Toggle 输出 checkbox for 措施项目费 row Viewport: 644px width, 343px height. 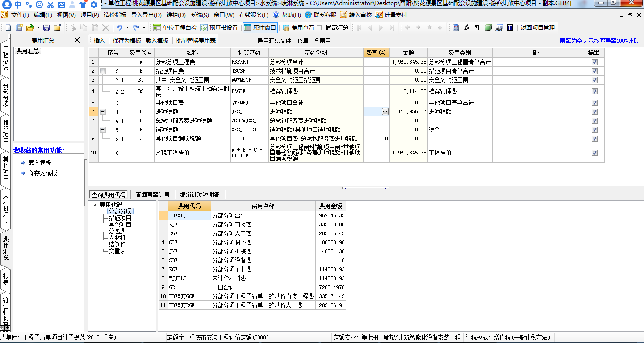[594, 71]
